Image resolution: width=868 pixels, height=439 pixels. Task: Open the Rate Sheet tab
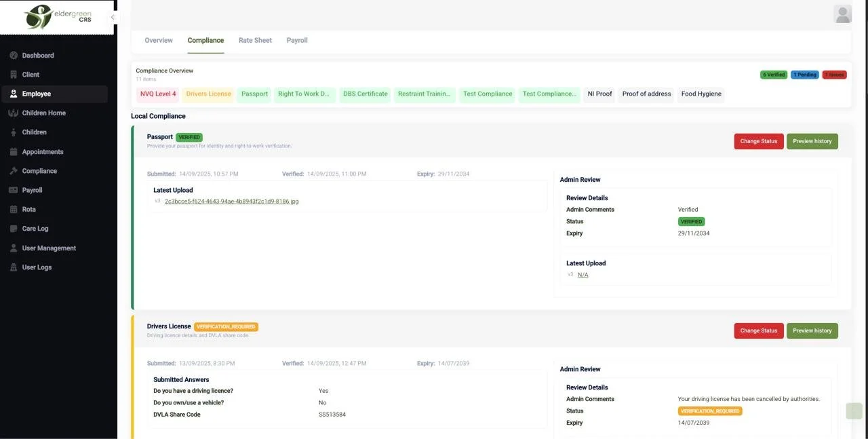click(255, 40)
